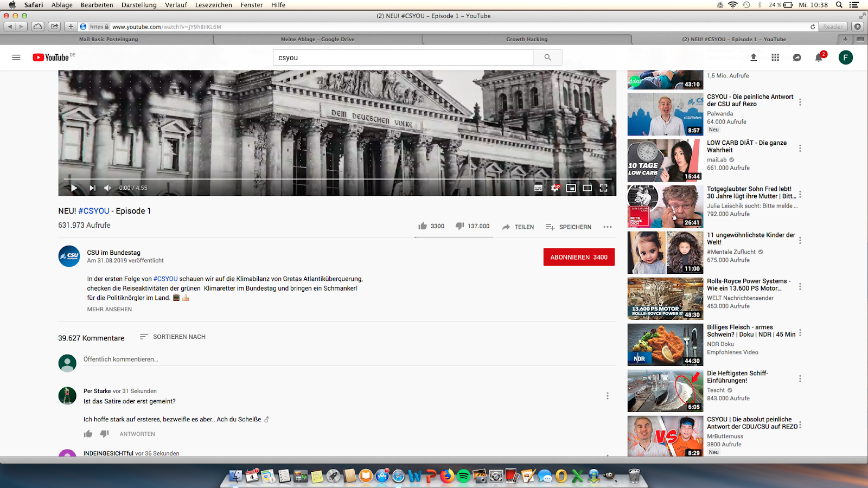This screenshot has height=488, width=868.
Task: Open options for the 'Billiges Fleisch' video
Action: pyautogui.click(x=800, y=332)
